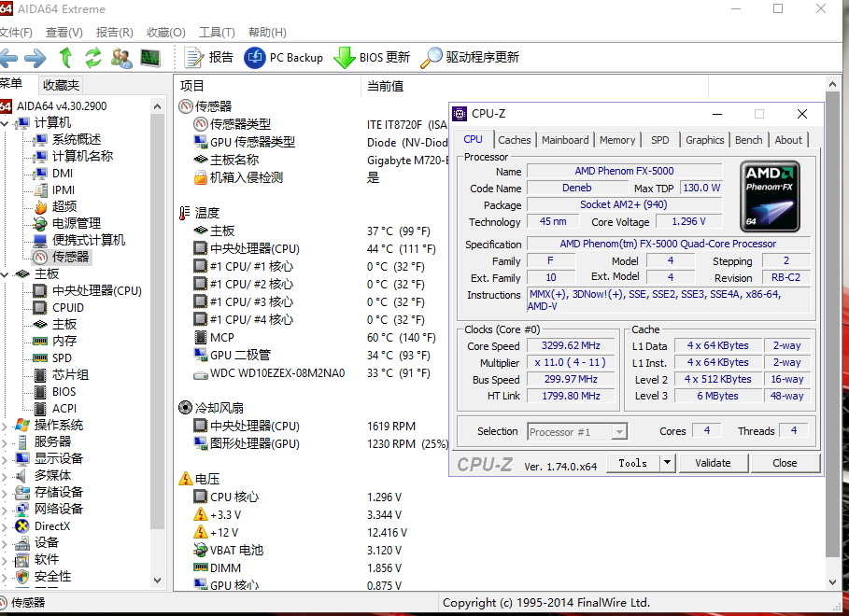Launch PC Backup from the toolbar

tap(283, 57)
